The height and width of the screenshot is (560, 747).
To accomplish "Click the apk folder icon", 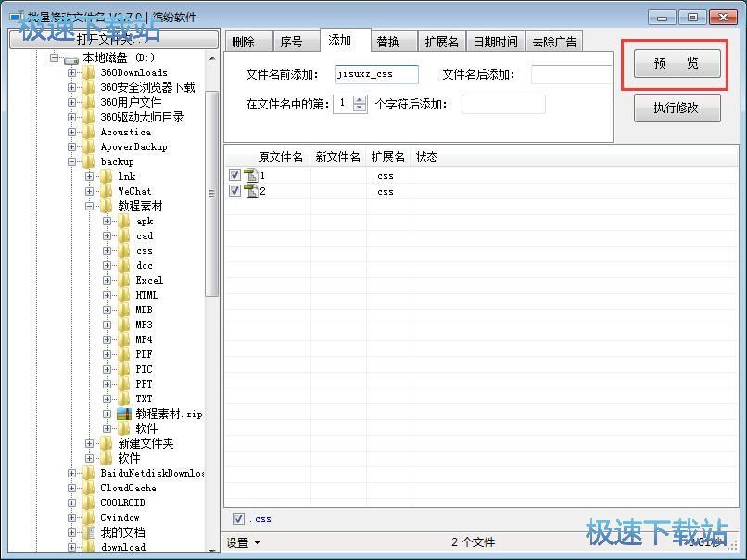I will point(124,222).
